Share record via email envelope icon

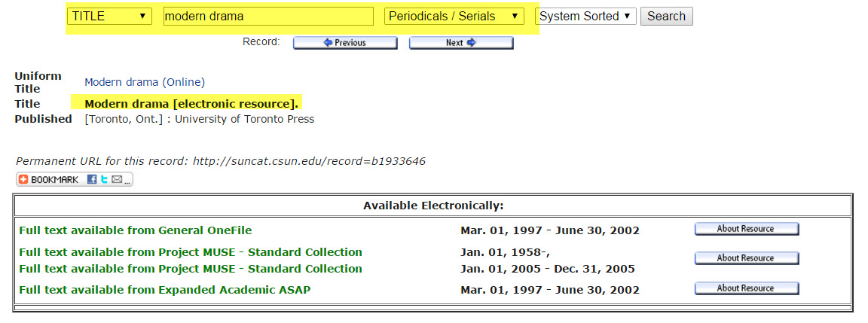pos(117,180)
